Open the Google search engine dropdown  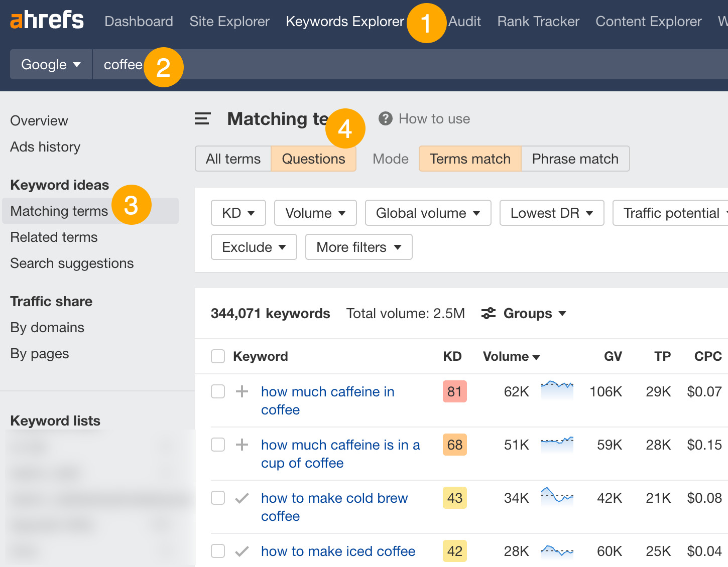point(50,64)
